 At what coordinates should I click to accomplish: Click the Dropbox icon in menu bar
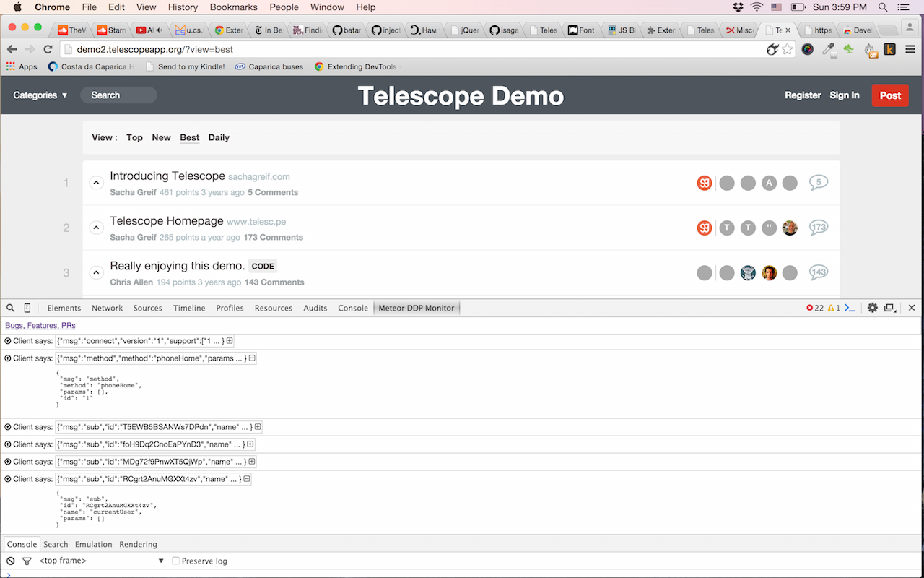click(738, 7)
